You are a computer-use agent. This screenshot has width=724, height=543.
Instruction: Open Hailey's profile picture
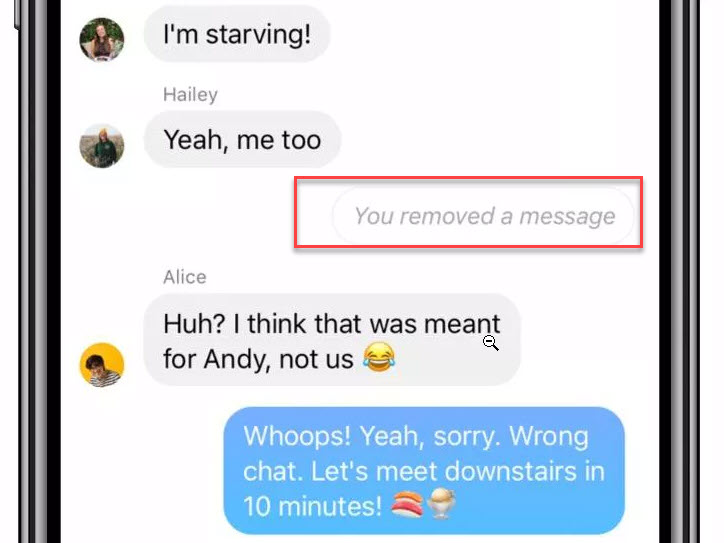[x=102, y=146]
